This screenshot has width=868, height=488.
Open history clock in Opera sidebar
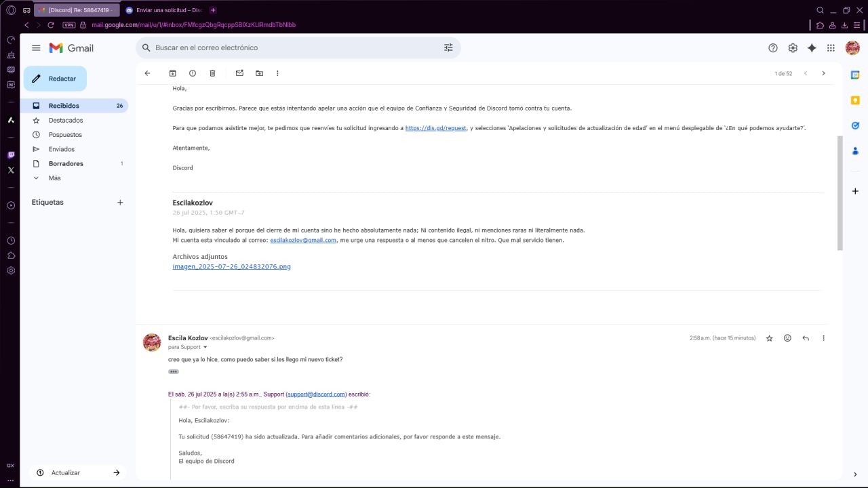(x=11, y=241)
